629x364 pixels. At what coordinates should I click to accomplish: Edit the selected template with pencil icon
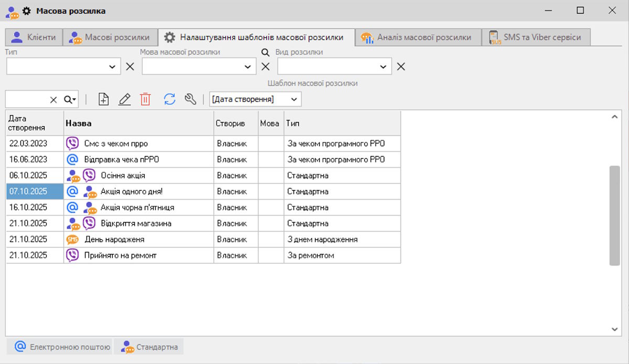[x=124, y=99]
